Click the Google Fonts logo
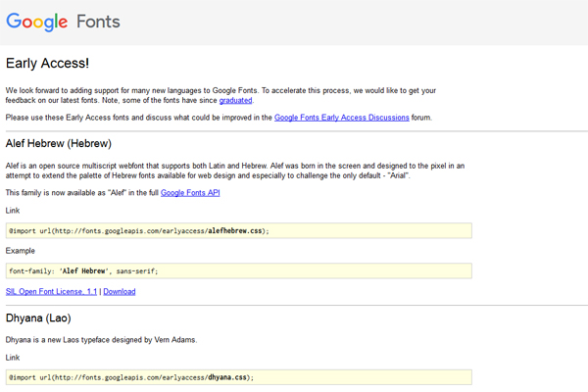 63,22
